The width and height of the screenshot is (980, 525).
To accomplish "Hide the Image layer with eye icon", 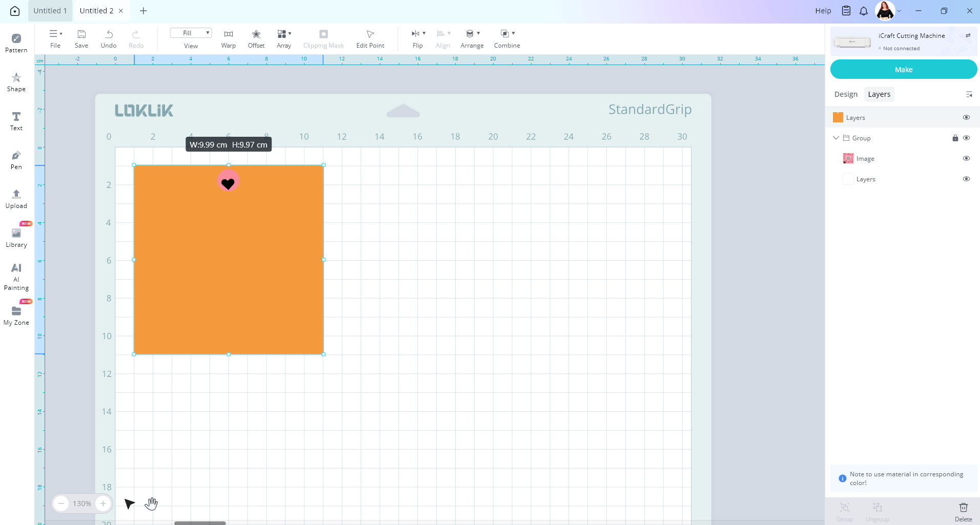I will tap(966, 158).
